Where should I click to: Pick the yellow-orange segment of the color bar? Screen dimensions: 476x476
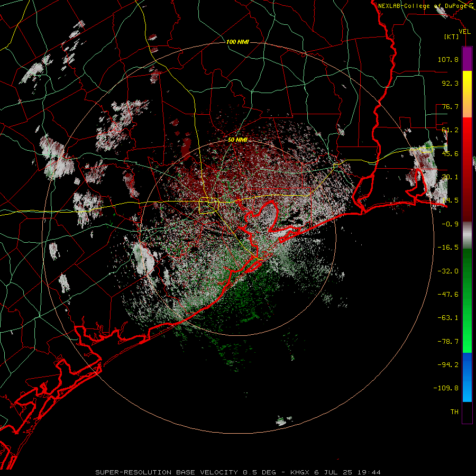[467, 94]
